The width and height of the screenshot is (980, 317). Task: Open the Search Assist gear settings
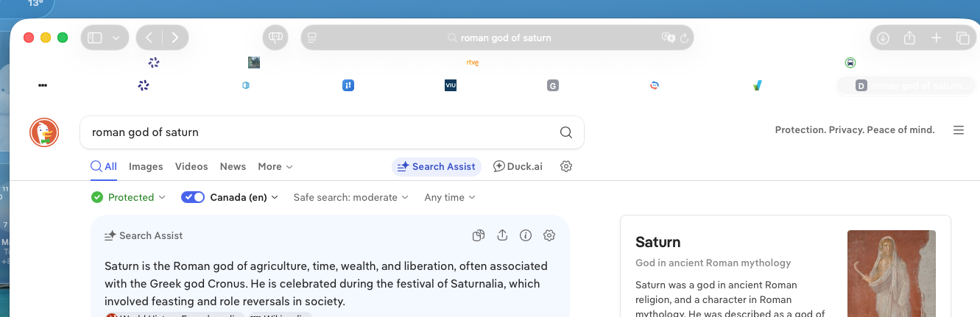pyautogui.click(x=549, y=235)
